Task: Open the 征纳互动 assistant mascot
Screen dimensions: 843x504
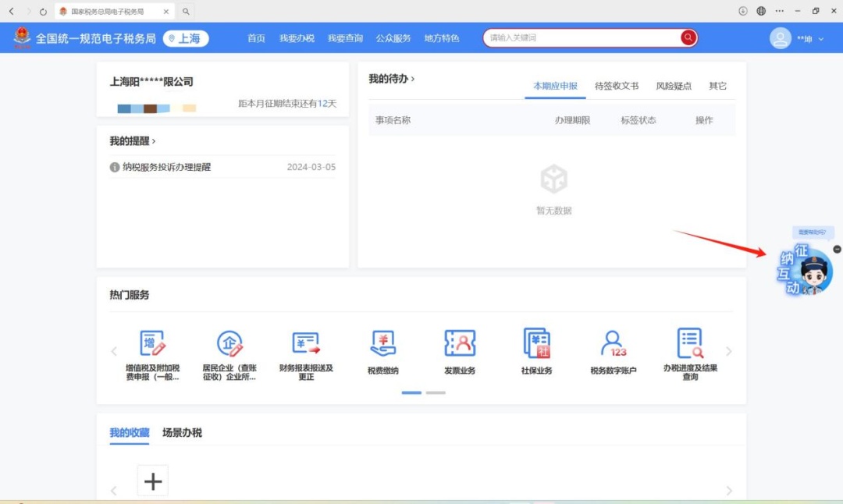Action: pyautogui.click(x=805, y=270)
